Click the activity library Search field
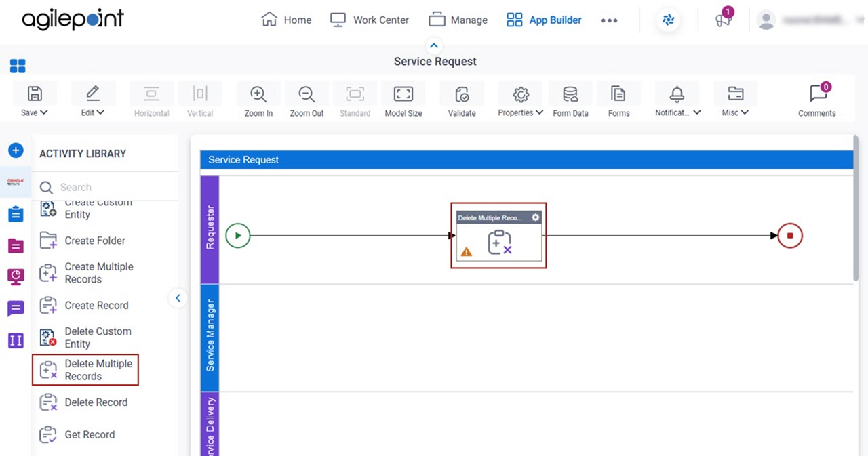This screenshot has height=456, width=868. (107, 187)
